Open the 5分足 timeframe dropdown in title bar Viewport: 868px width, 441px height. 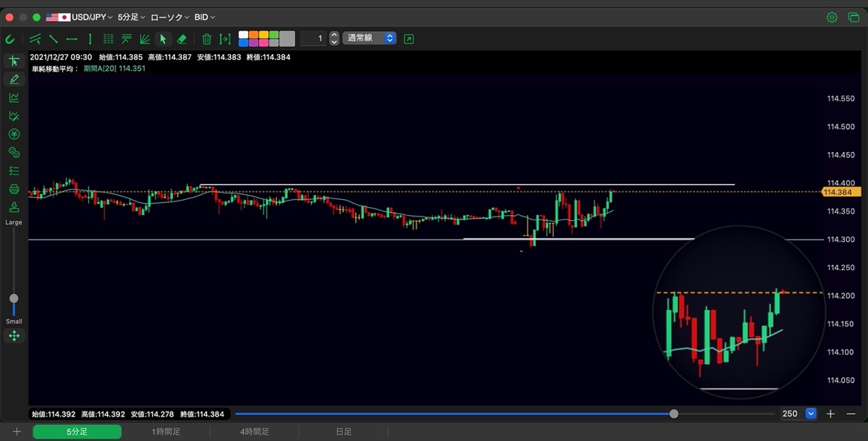click(132, 17)
